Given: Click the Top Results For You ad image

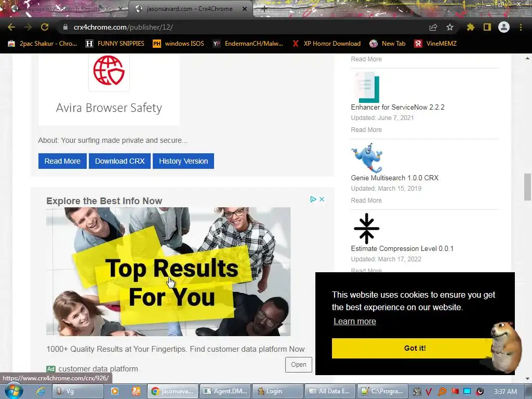Looking at the screenshot, I should point(168,271).
